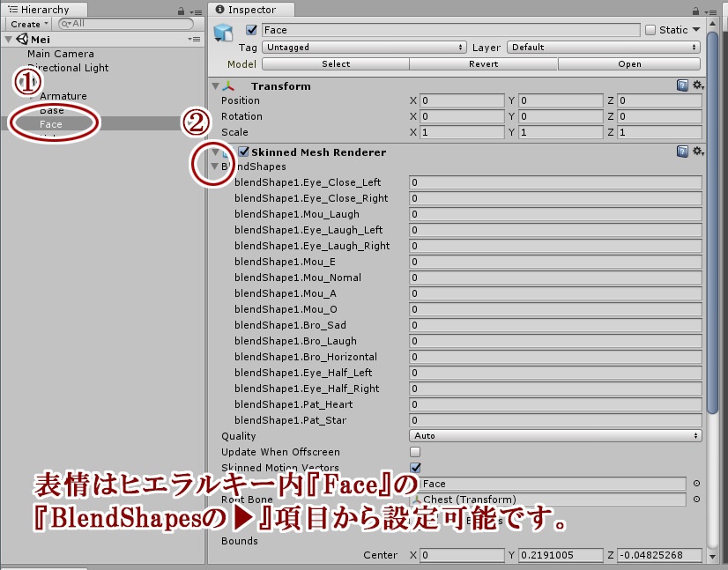Select Armature in Hierarchy
The image size is (728, 570).
click(x=63, y=96)
